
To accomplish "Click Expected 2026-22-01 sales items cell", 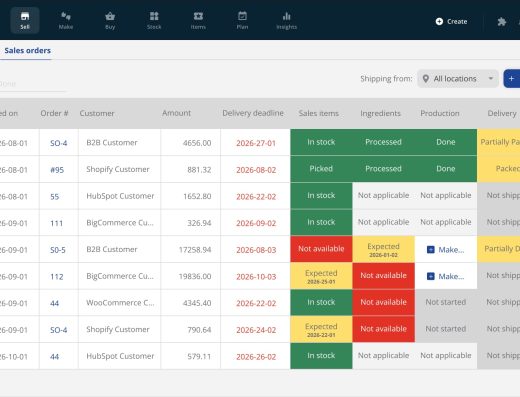I will [x=321, y=329].
